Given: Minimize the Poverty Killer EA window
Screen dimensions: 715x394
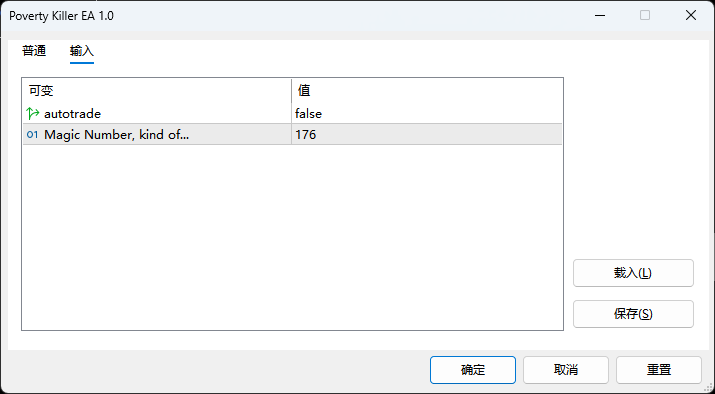Looking at the screenshot, I should click(600, 16).
